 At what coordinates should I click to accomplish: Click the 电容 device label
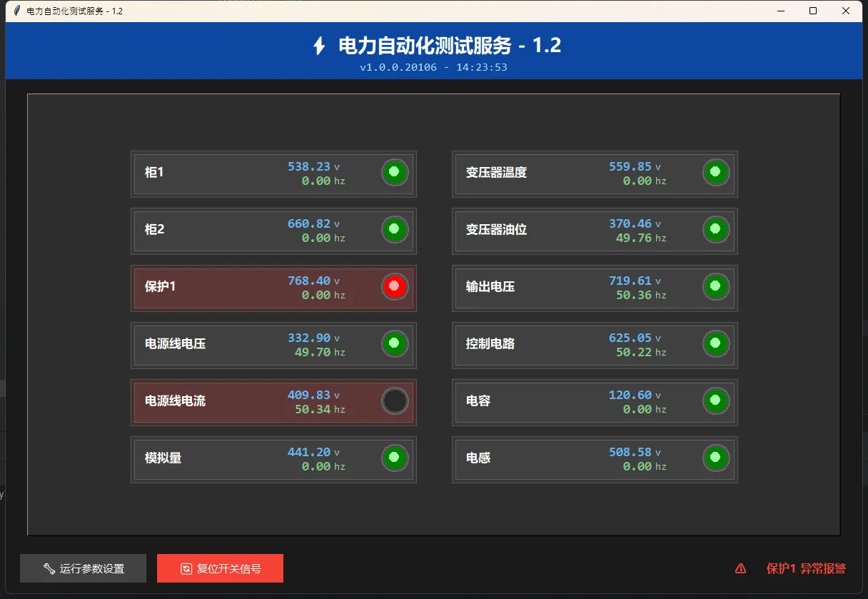click(478, 401)
